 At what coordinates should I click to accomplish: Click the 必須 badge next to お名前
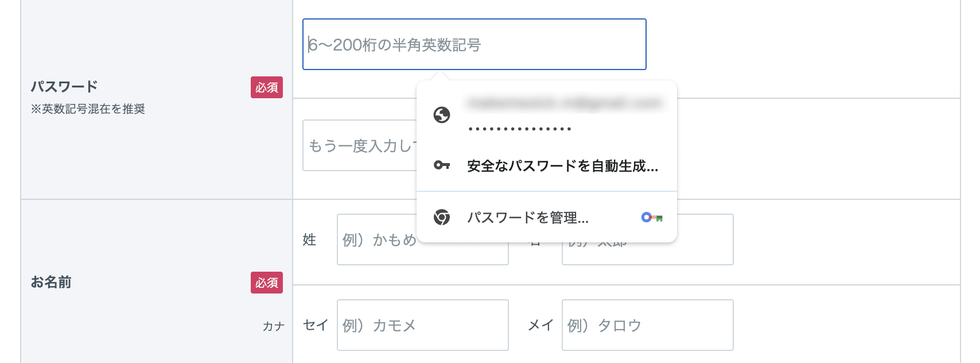267,283
